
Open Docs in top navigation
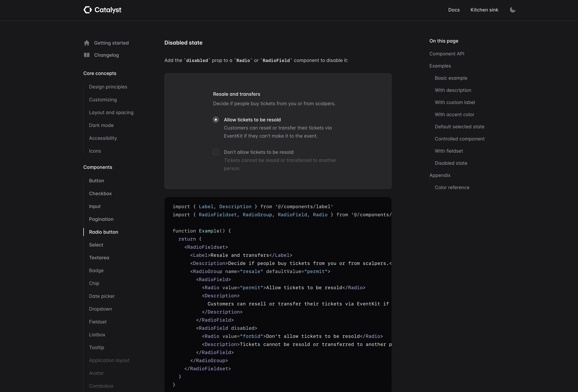(454, 10)
